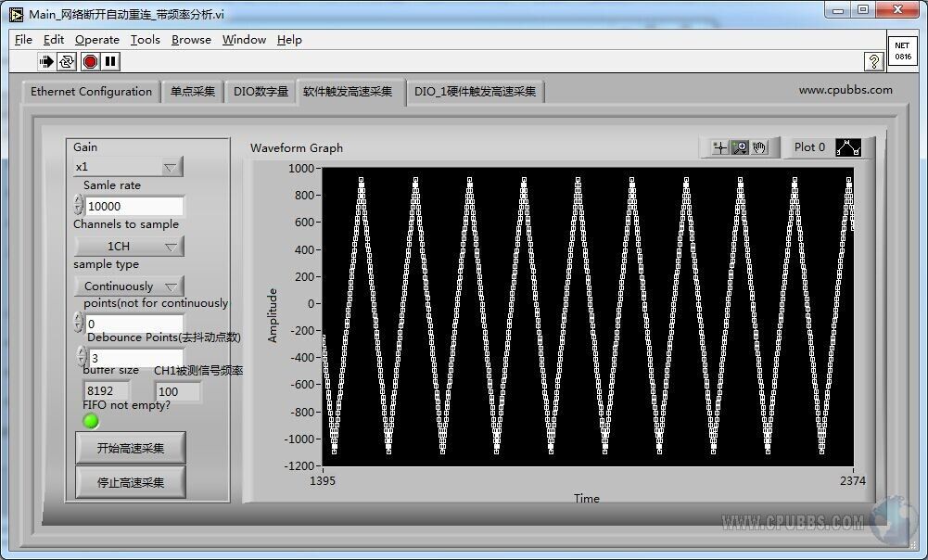Screen dimensions: 928x560
Task: Minimize the VI window
Action: pyautogui.click(x=838, y=10)
